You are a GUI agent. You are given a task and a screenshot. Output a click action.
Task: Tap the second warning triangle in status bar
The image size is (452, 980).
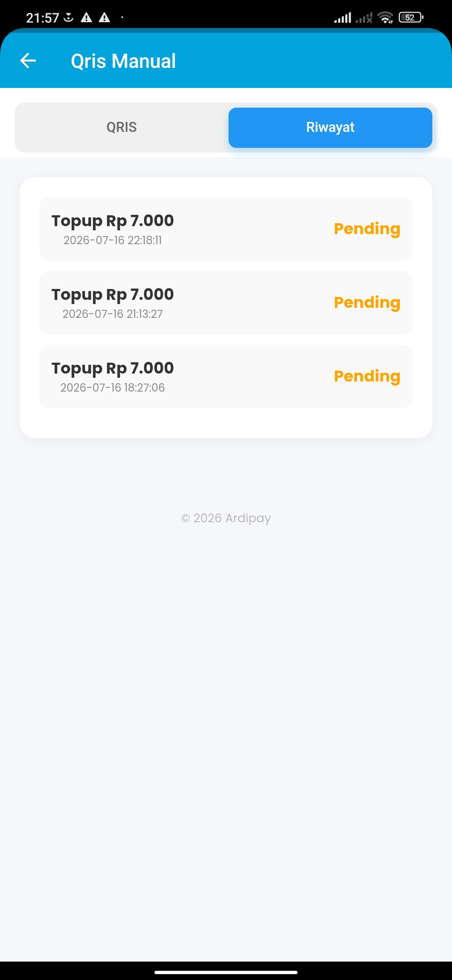tap(104, 18)
